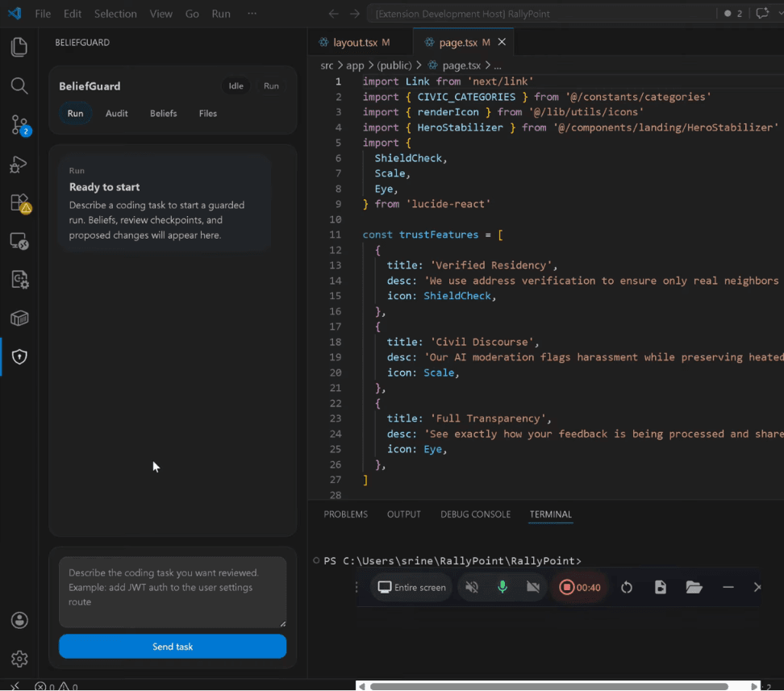Click the command center search box

(x=541, y=14)
